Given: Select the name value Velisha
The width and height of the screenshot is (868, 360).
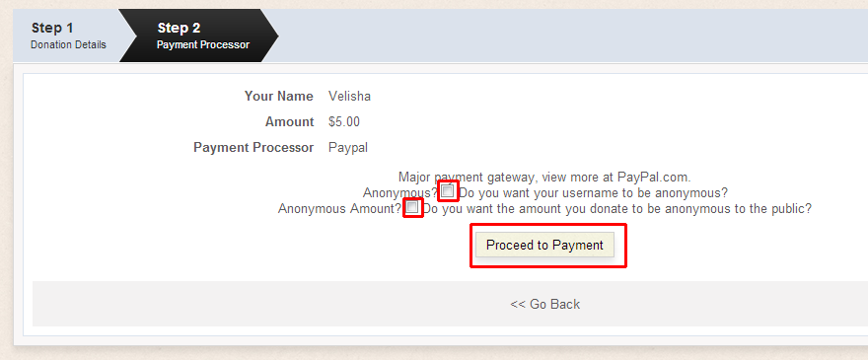Looking at the screenshot, I should (349, 97).
